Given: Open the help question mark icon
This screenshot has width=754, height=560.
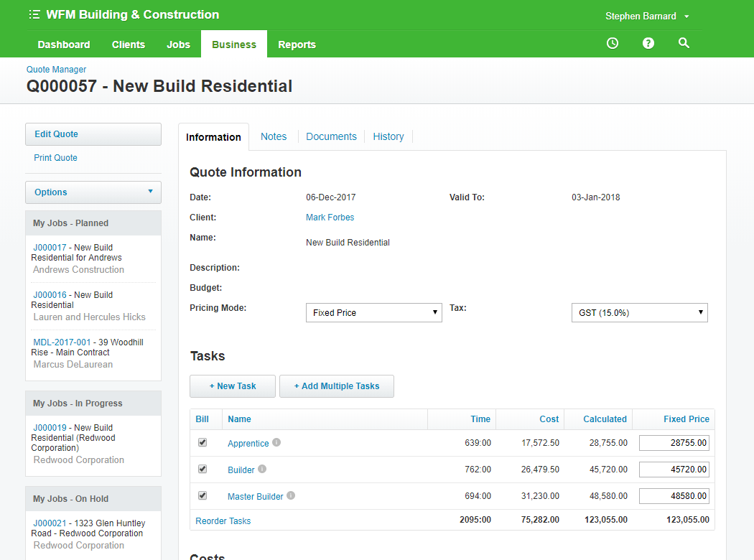Looking at the screenshot, I should [648, 43].
